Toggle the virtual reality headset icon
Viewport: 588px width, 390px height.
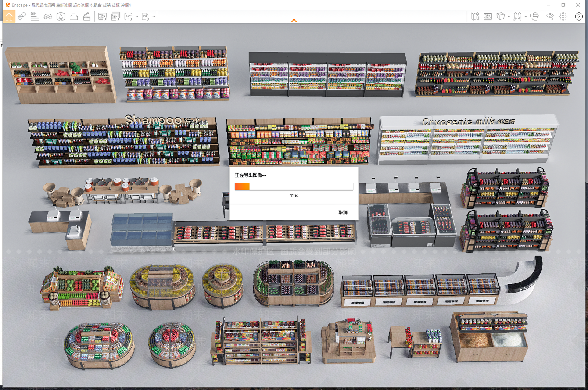[x=535, y=17]
